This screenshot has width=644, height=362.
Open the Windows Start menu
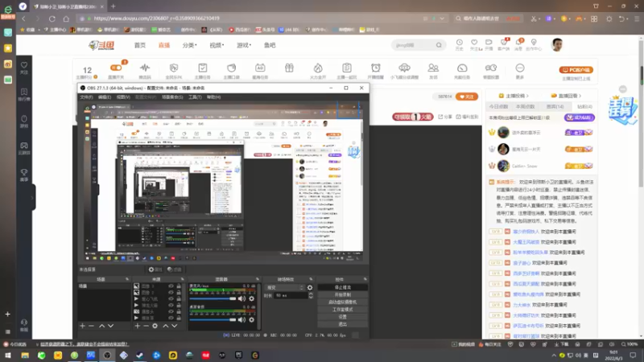(x=8, y=355)
